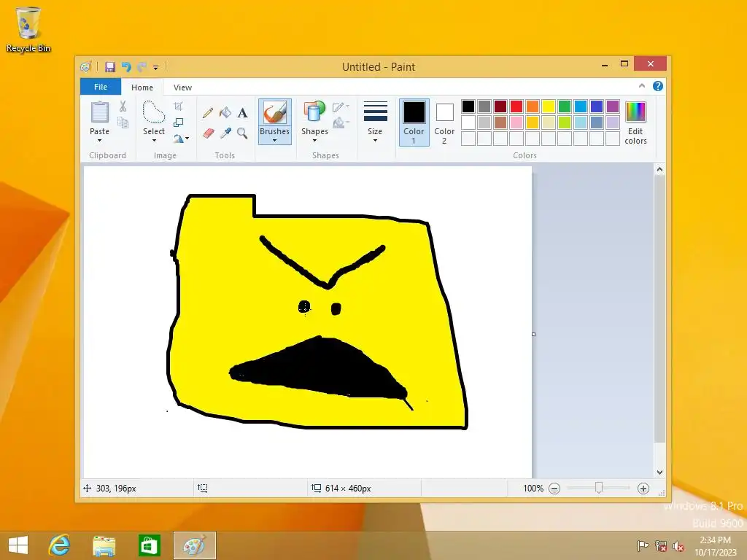Open the Windows Start button
747x560 pixels.
[x=18, y=545]
